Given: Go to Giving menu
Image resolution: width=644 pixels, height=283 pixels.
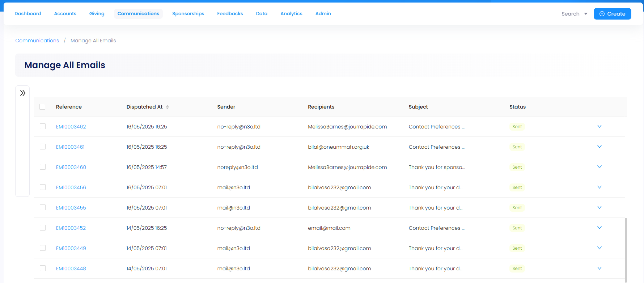Looking at the screenshot, I should (97, 14).
